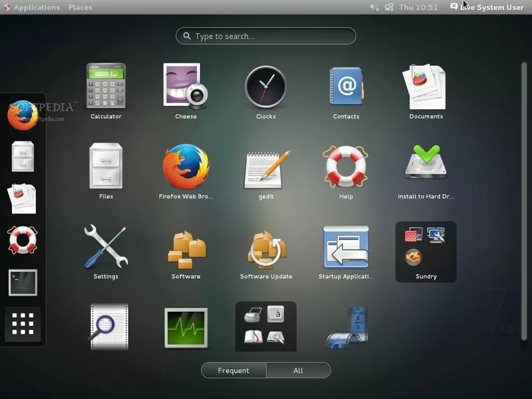Screen dimensions: 532x399
Task: Show all applications with the grid button
Action: [23, 324]
